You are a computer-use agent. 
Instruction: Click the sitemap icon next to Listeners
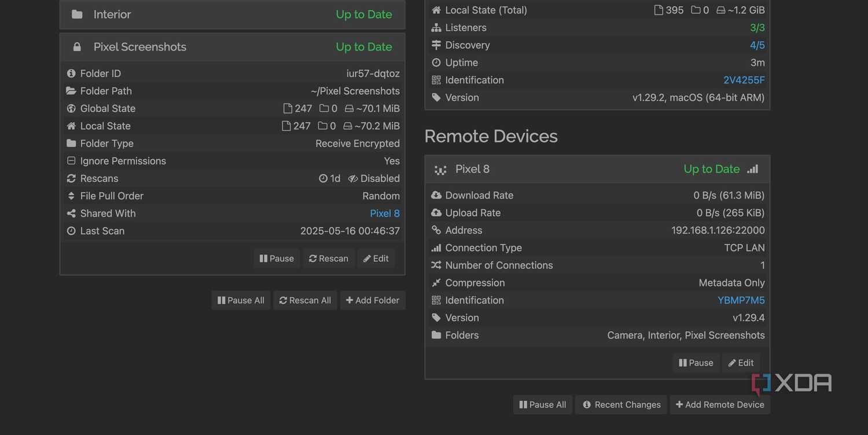[x=436, y=28]
